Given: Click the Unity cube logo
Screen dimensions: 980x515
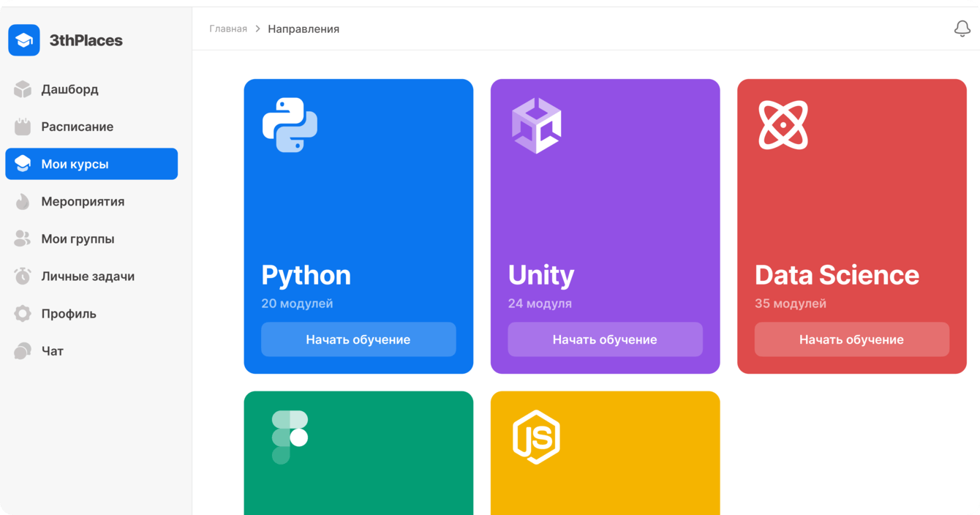Looking at the screenshot, I should tap(536, 126).
